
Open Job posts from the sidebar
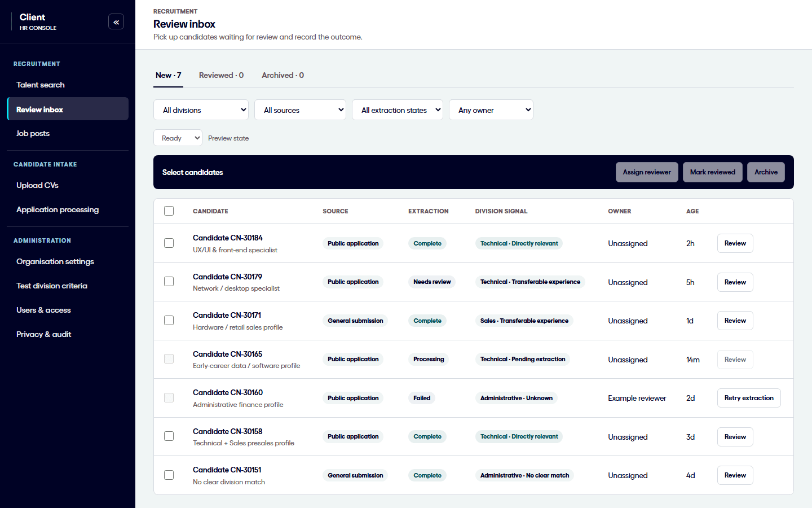(x=68, y=133)
